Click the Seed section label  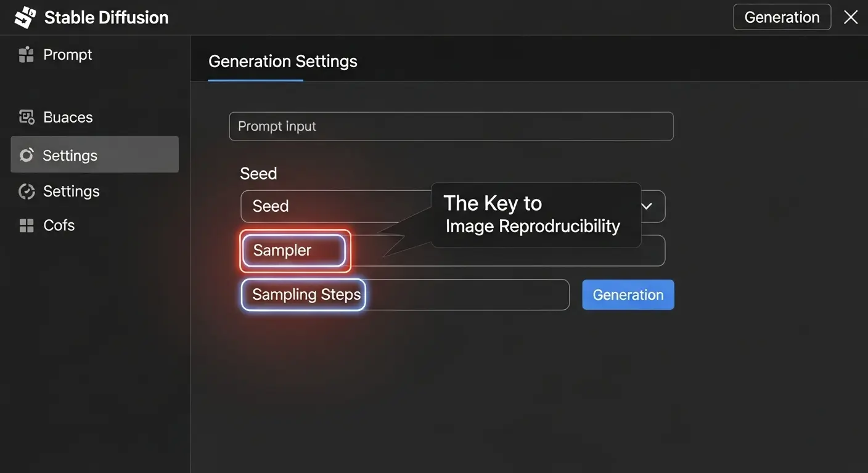[258, 173]
